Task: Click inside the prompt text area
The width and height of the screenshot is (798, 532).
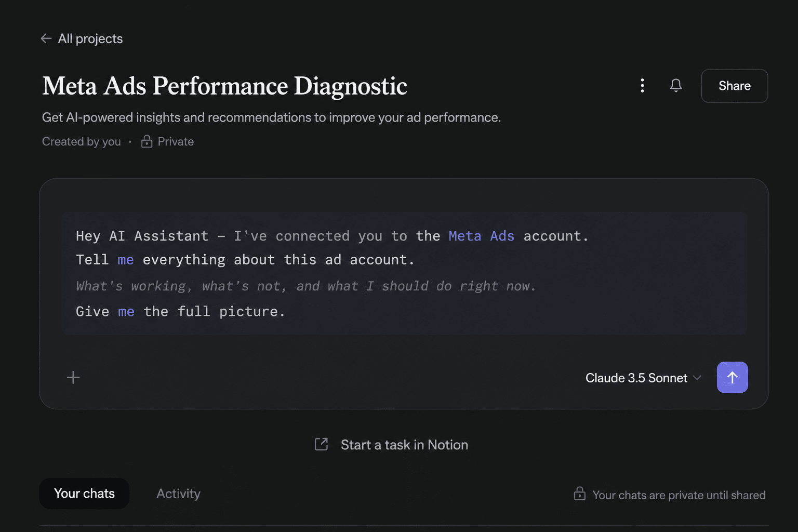Action: click(404, 273)
